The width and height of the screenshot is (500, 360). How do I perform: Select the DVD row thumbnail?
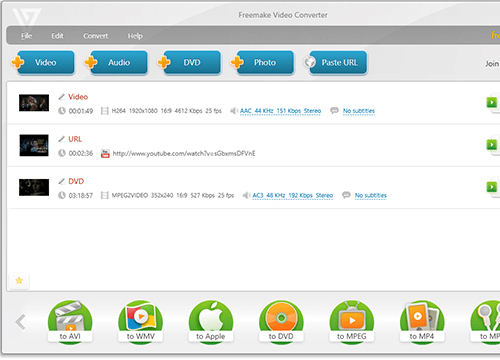[34, 187]
